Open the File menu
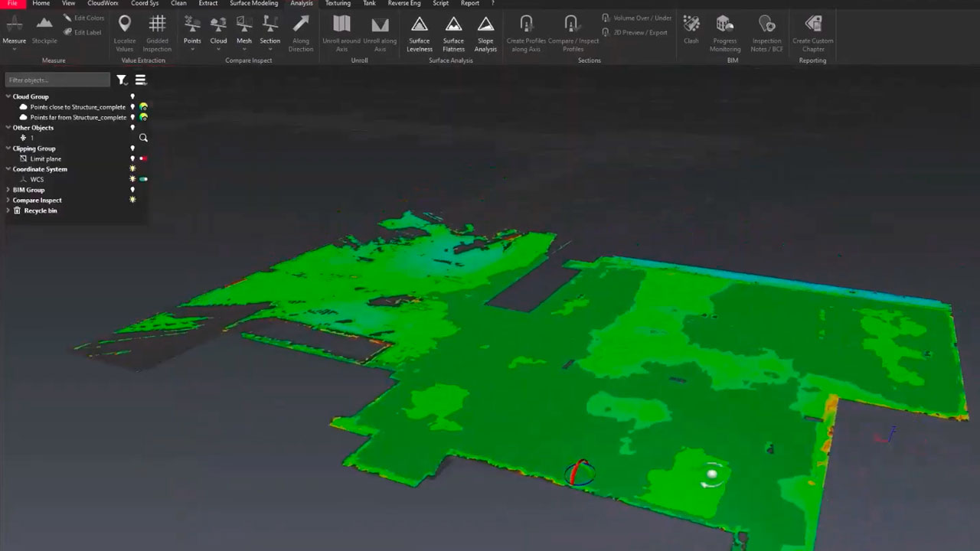This screenshot has height=551, width=980. (12, 4)
